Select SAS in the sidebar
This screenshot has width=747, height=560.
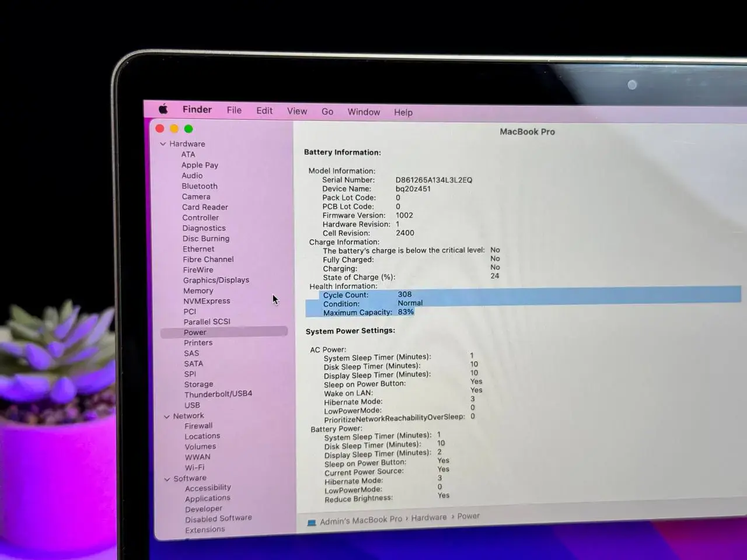[191, 353]
